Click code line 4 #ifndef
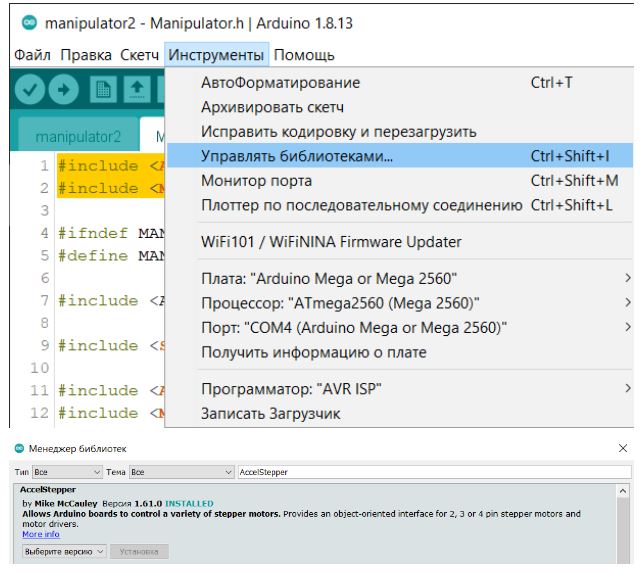This screenshot has width=642, height=573. click(x=111, y=233)
